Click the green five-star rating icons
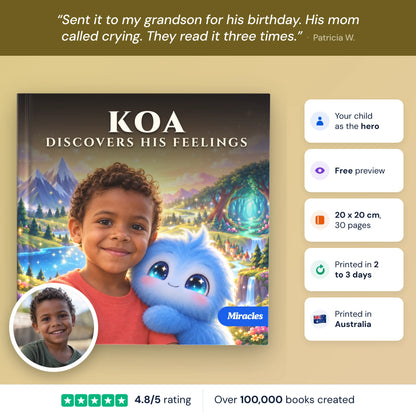This screenshot has height=416, width=416. 94,400
